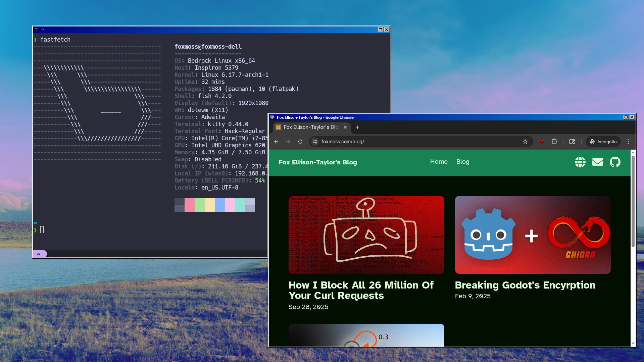Click the uBlock Origin extension icon
The image size is (644, 362).
tap(541, 142)
